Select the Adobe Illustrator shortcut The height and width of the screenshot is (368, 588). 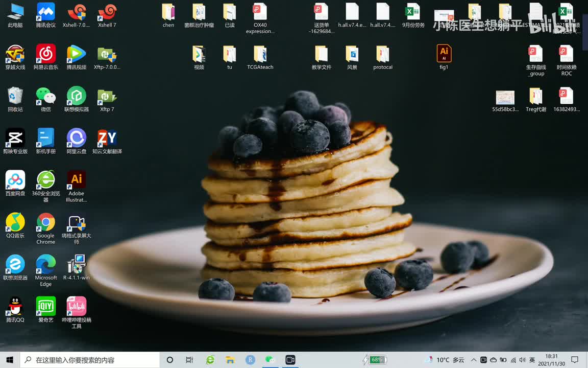pos(77,187)
